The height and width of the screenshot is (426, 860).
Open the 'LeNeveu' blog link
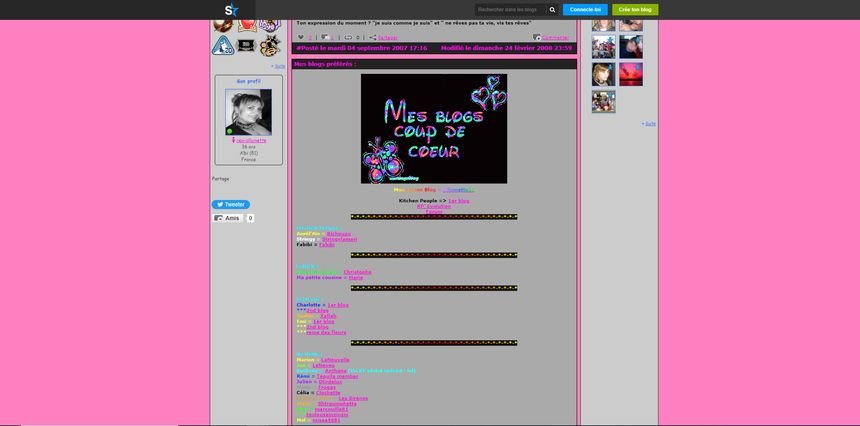tap(323, 365)
